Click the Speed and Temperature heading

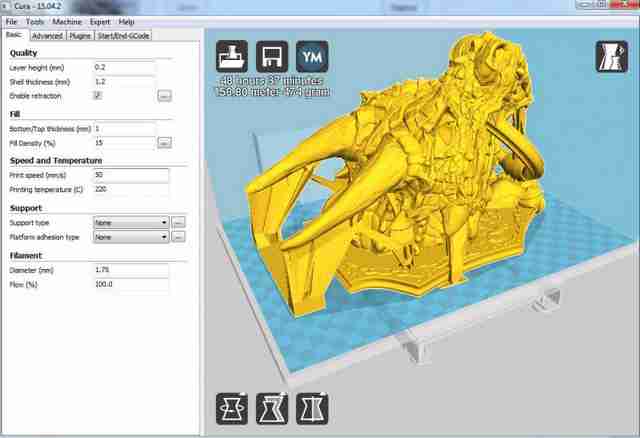coord(56,160)
